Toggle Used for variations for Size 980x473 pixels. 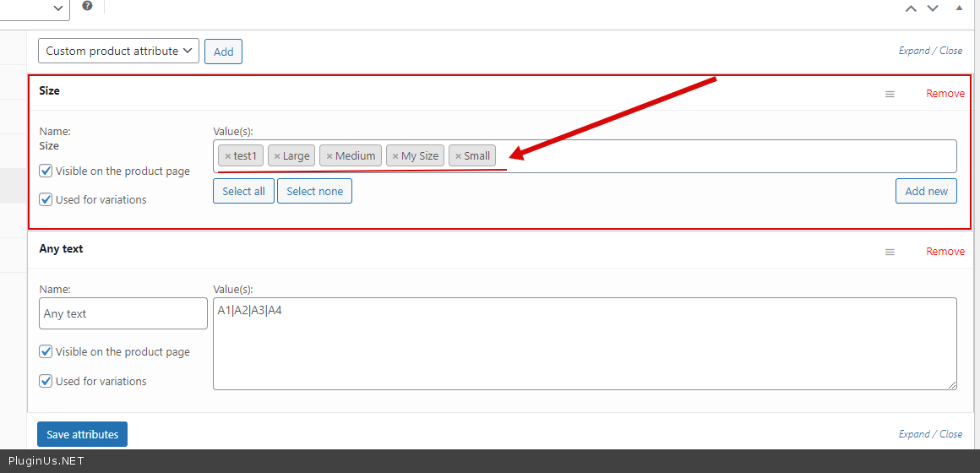[x=46, y=199]
